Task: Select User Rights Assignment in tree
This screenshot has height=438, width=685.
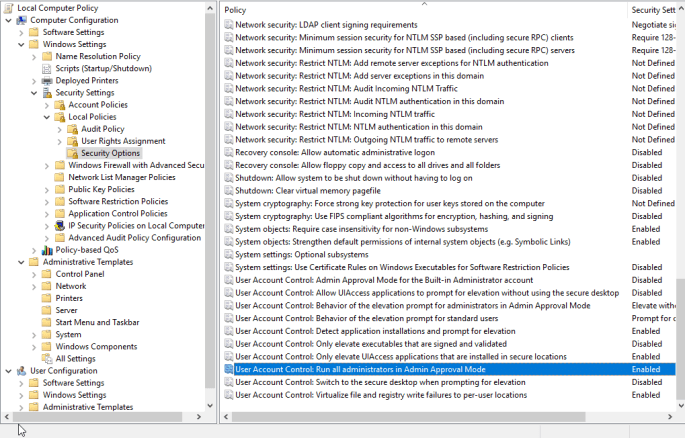Action: 123,141
